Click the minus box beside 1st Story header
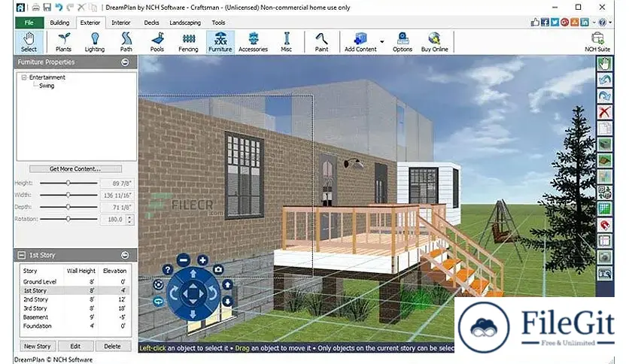629x364 pixels. tap(22, 255)
